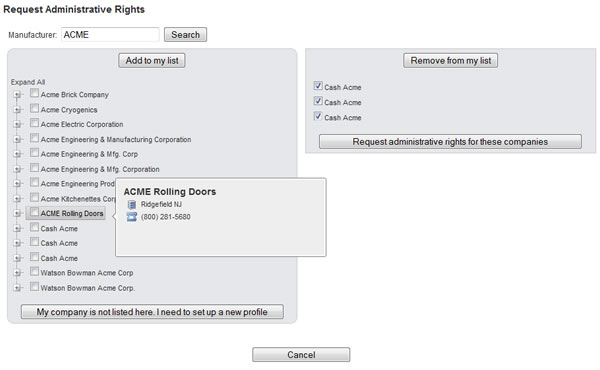The width and height of the screenshot is (600, 370).
Task: Click the Search button
Action: (x=186, y=35)
